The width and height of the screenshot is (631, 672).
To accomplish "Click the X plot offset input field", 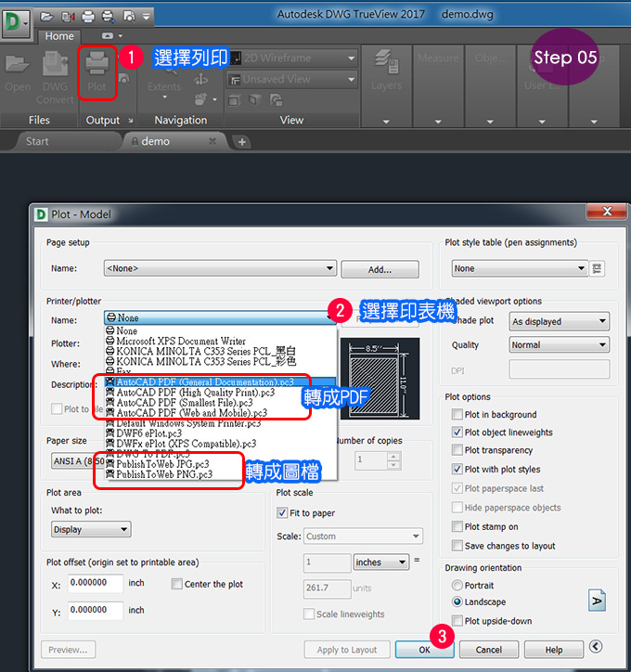I will [96, 583].
